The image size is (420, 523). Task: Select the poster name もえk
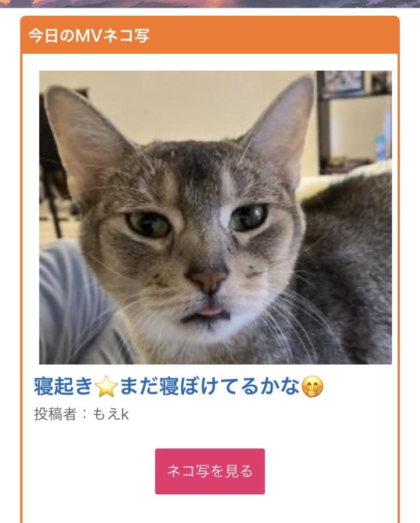110,414
